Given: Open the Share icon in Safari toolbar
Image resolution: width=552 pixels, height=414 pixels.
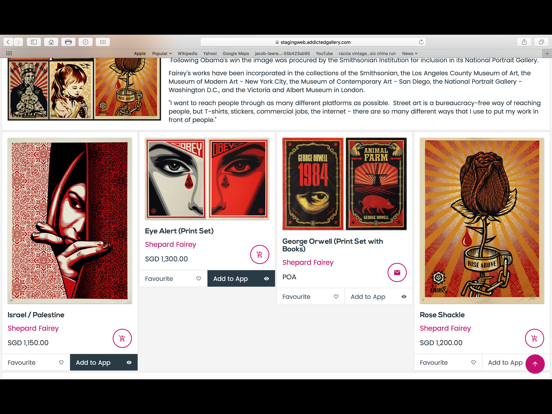Looking at the screenshot, I should coord(524,42).
